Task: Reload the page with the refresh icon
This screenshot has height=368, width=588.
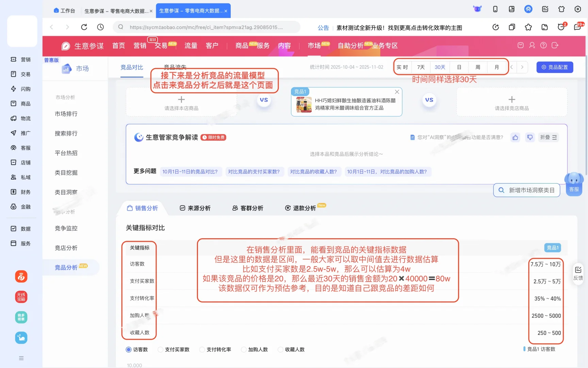Action: click(84, 27)
